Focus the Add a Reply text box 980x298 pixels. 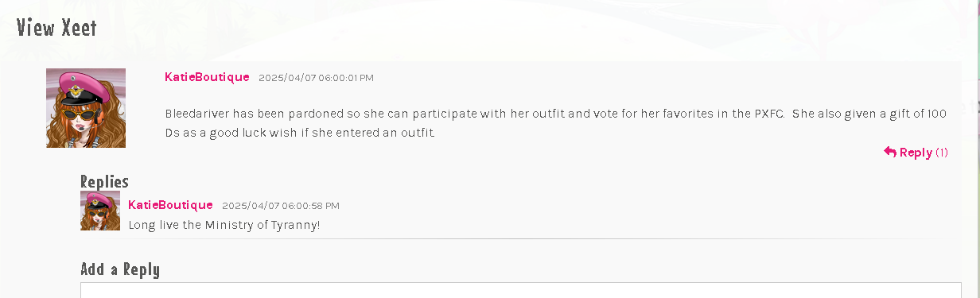click(x=521, y=290)
